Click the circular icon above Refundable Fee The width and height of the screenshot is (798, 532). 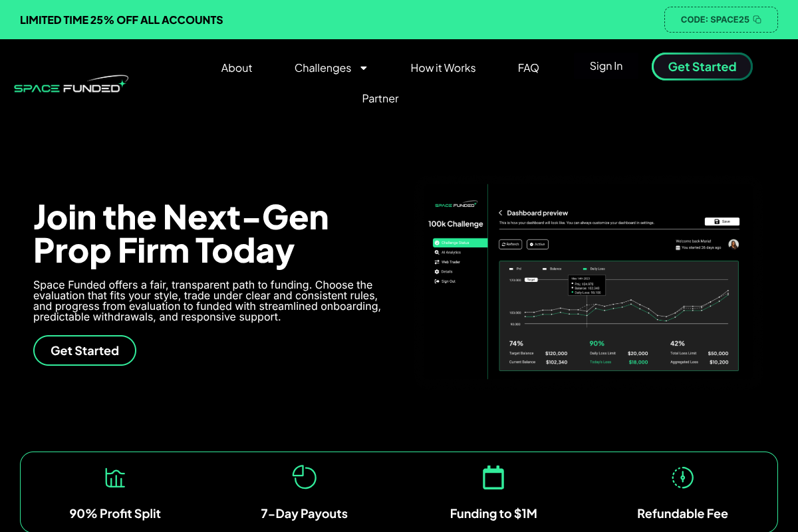(682, 477)
